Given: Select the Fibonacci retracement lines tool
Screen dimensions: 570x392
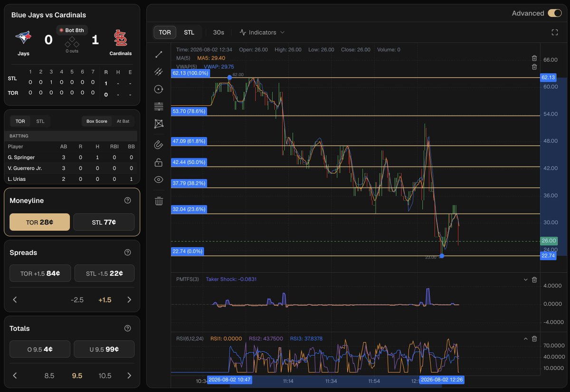Looking at the screenshot, I should pos(159,106).
